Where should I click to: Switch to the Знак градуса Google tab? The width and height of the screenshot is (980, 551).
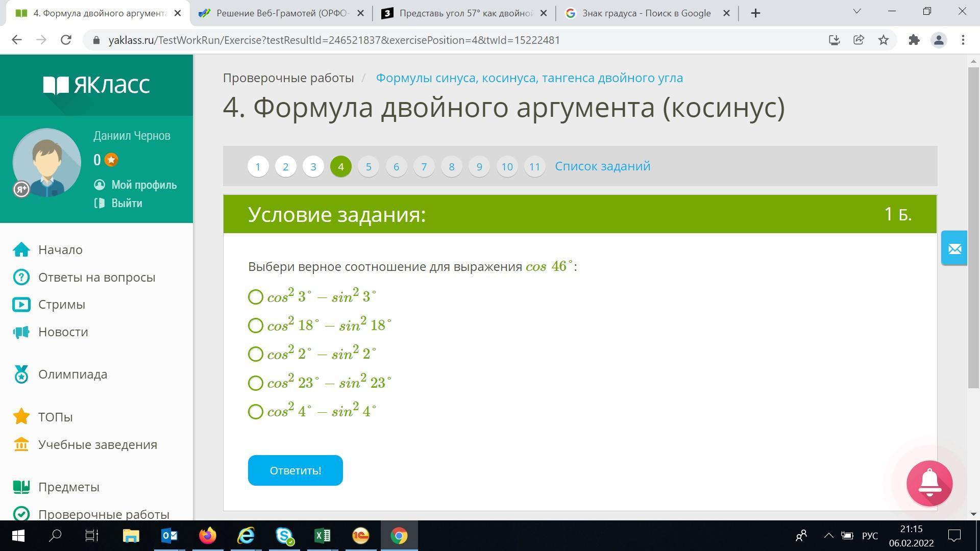[x=646, y=13]
